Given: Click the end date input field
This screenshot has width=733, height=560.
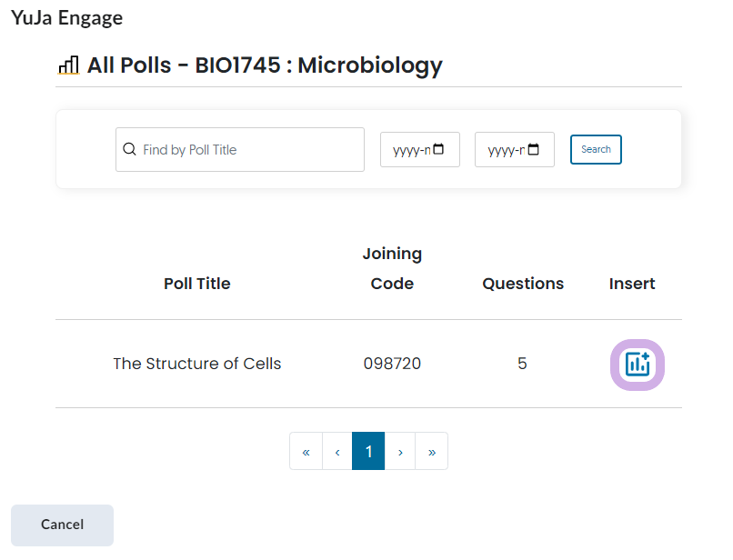Looking at the screenshot, I should point(515,150).
